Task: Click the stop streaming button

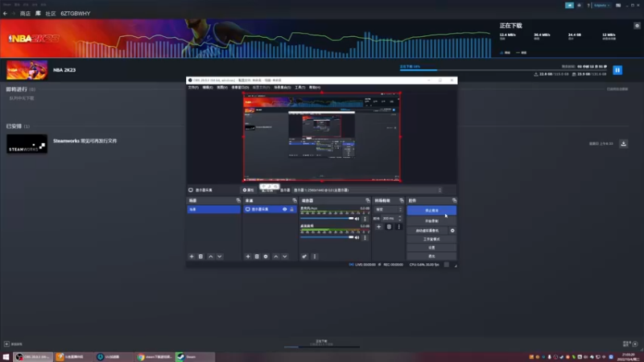Action: point(431,211)
